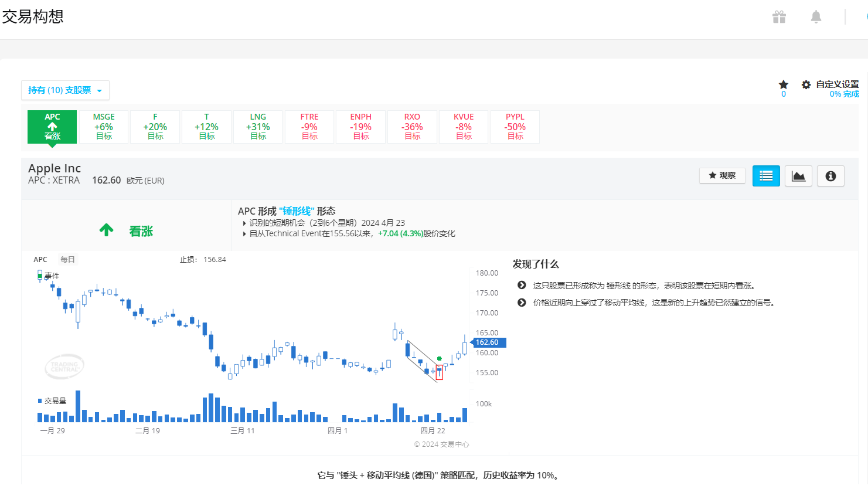Screen dimensions: 868x489
Task: Click the 0% 完成 link
Action: 844,94
